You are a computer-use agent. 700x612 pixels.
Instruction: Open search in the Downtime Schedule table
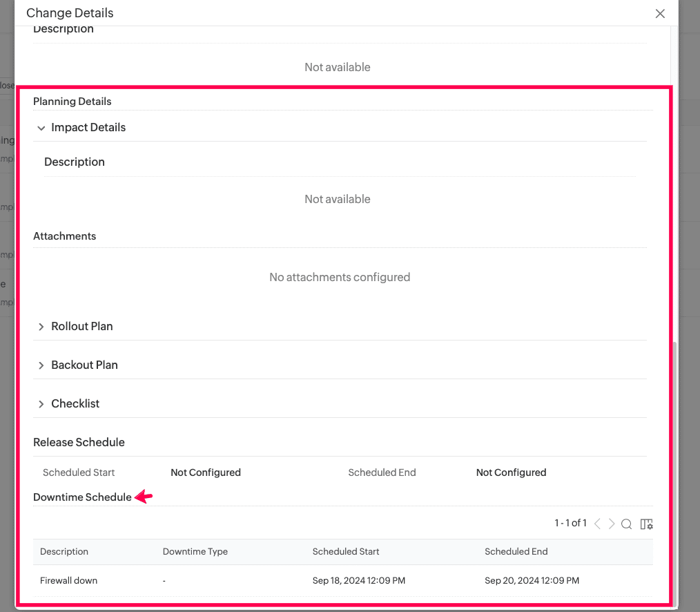pos(626,524)
